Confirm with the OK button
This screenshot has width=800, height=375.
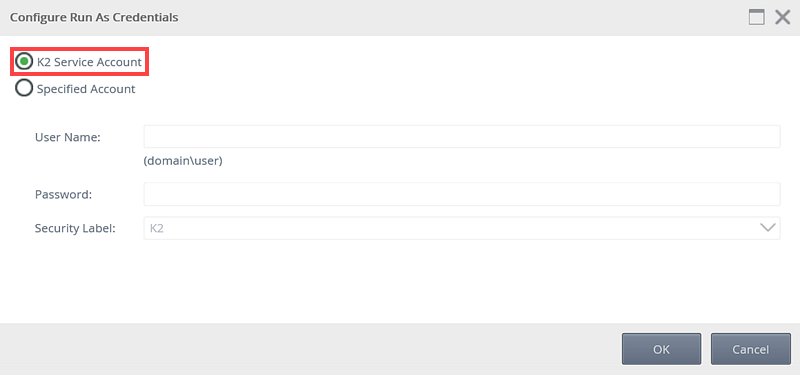coord(661,349)
